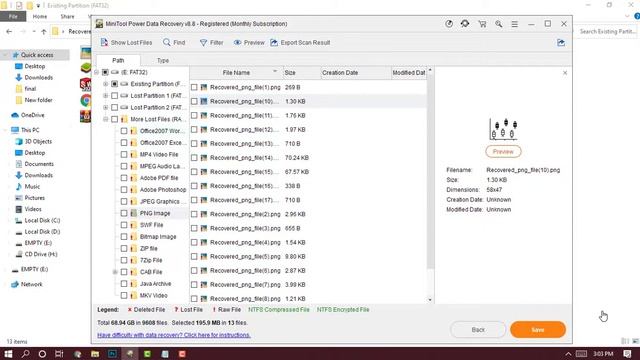
Task: Open Local Disk (C:) in Explorer
Action: [x=38, y=220]
